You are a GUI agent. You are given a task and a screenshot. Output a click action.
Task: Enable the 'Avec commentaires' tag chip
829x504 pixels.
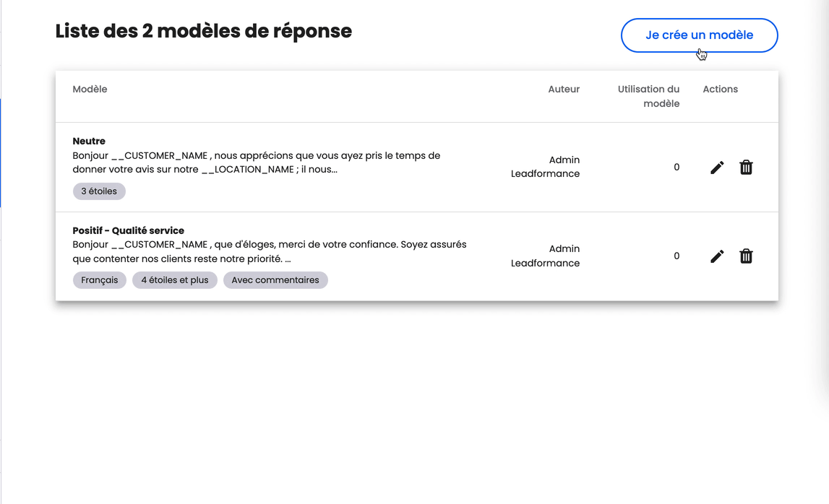[x=275, y=279]
